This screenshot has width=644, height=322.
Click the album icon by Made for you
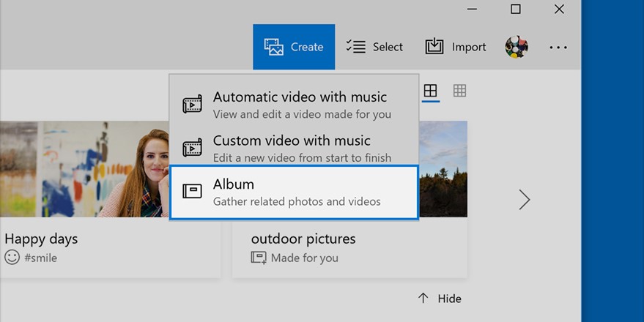pos(259,258)
